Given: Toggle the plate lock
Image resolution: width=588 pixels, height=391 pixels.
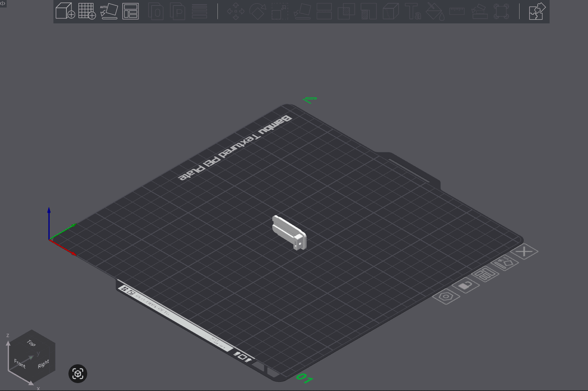Looking at the screenshot, I should pyautogui.click(x=467, y=286).
